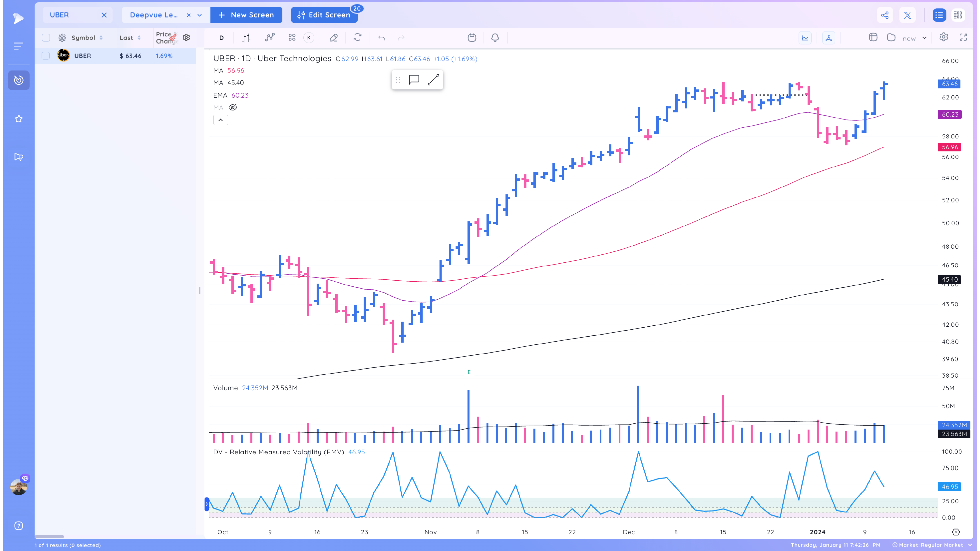Viewport: 980px width, 551px height.
Task: Open table column settings gear
Action: [186, 38]
